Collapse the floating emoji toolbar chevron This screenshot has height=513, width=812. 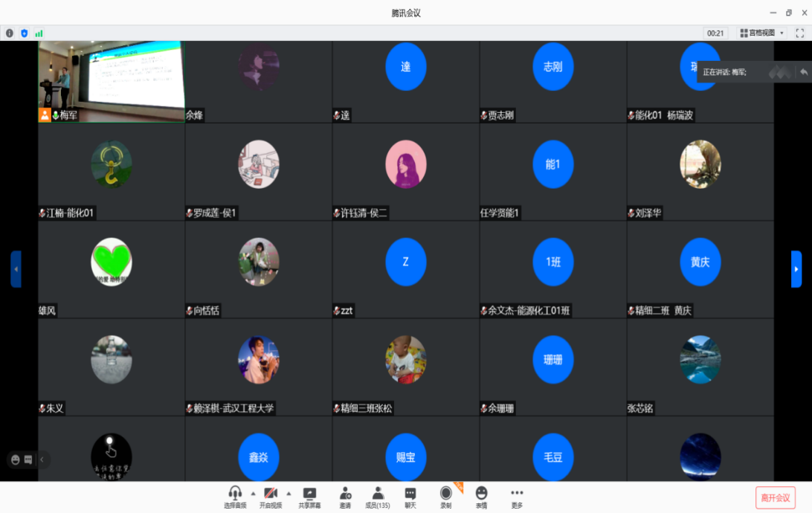click(42, 459)
